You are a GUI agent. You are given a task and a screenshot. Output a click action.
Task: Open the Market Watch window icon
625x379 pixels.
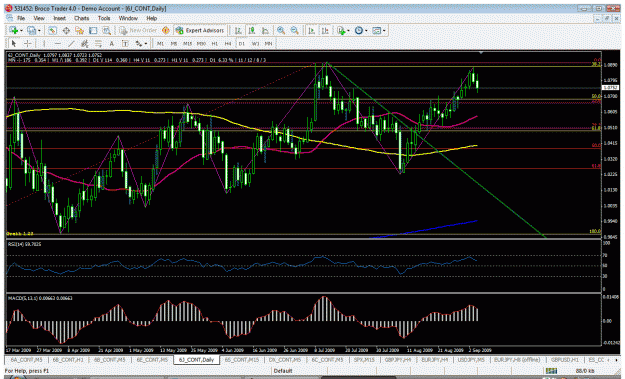52,31
